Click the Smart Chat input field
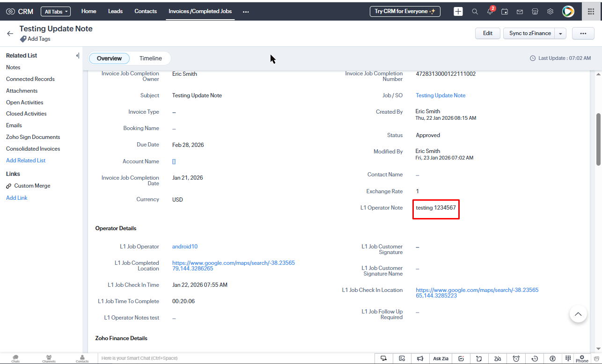 pyautogui.click(x=236, y=358)
